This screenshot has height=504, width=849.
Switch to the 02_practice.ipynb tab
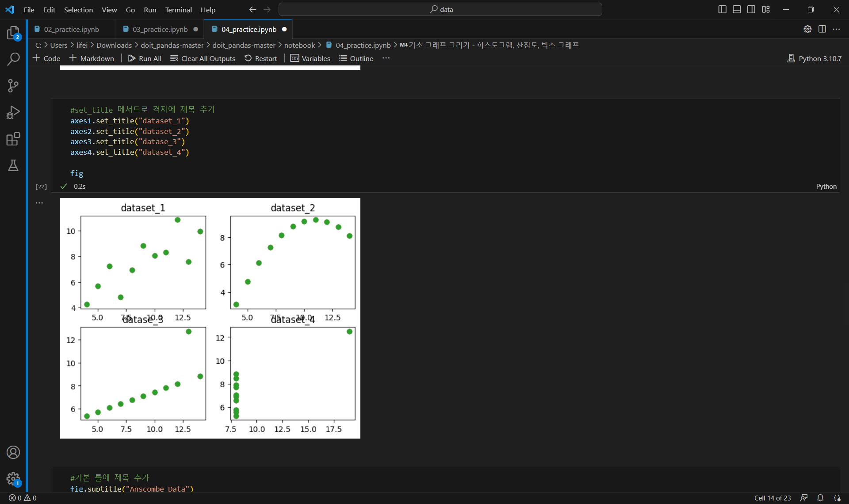(71, 29)
